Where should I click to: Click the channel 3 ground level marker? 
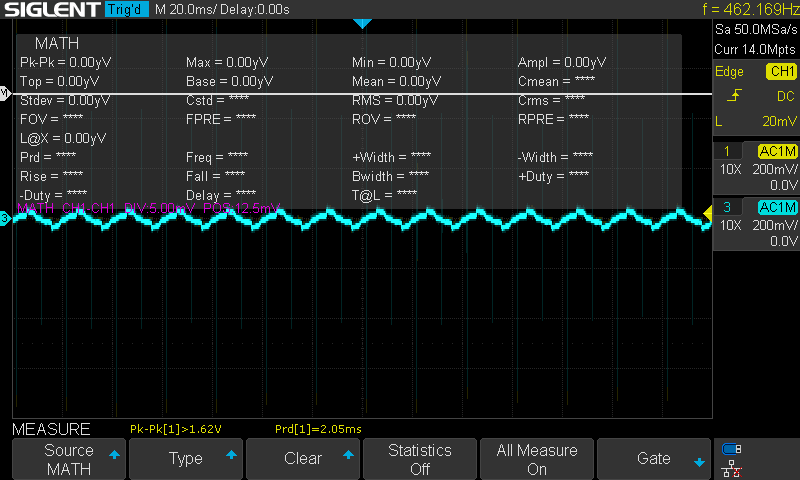[5, 219]
